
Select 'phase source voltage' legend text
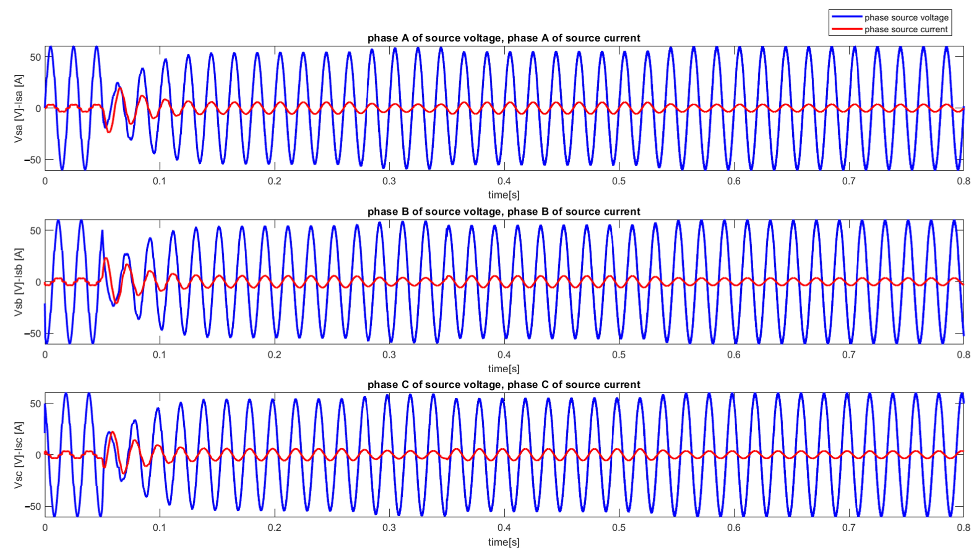click(906, 18)
